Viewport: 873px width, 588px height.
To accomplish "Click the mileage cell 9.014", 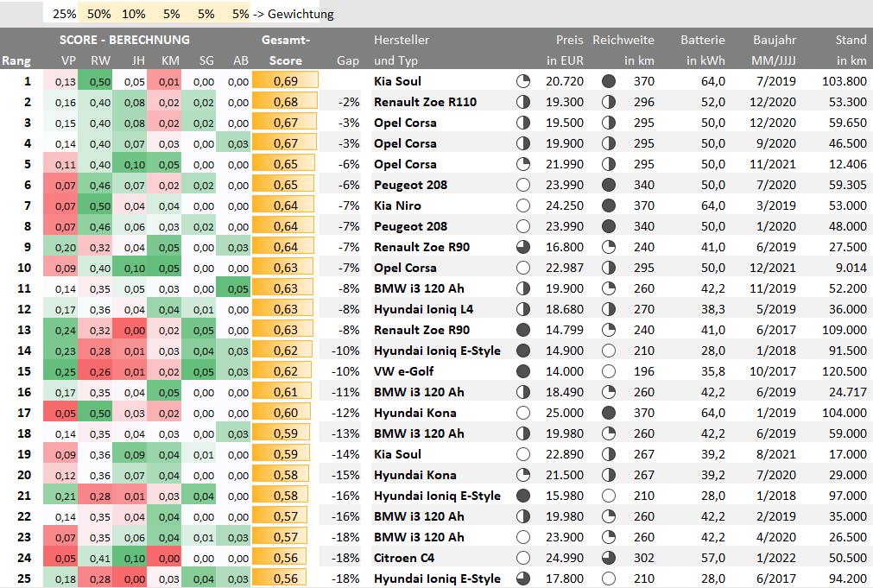I will tap(851, 268).
